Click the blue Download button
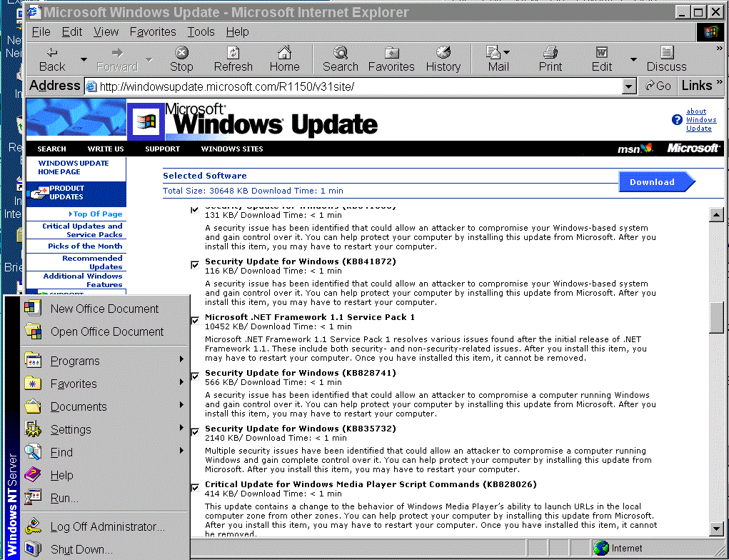Image resolution: width=729 pixels, height=560 pixels. [x=653, y=182]
